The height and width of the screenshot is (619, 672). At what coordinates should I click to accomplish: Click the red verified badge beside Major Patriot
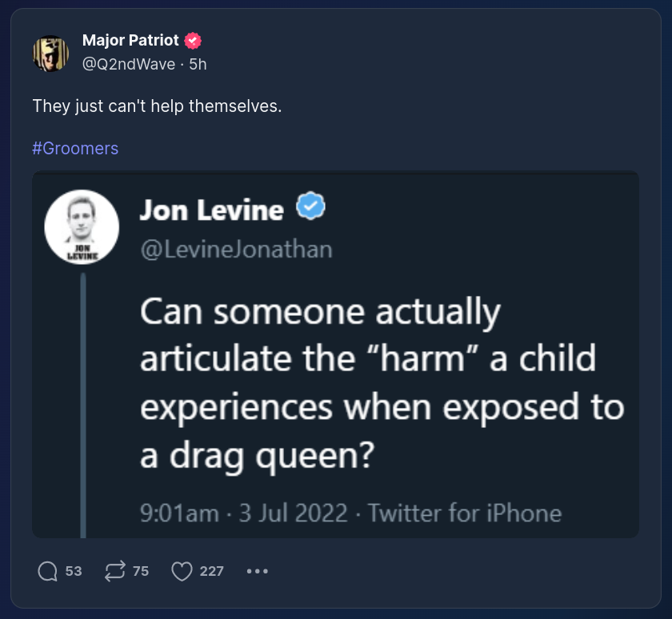[193, 42]
